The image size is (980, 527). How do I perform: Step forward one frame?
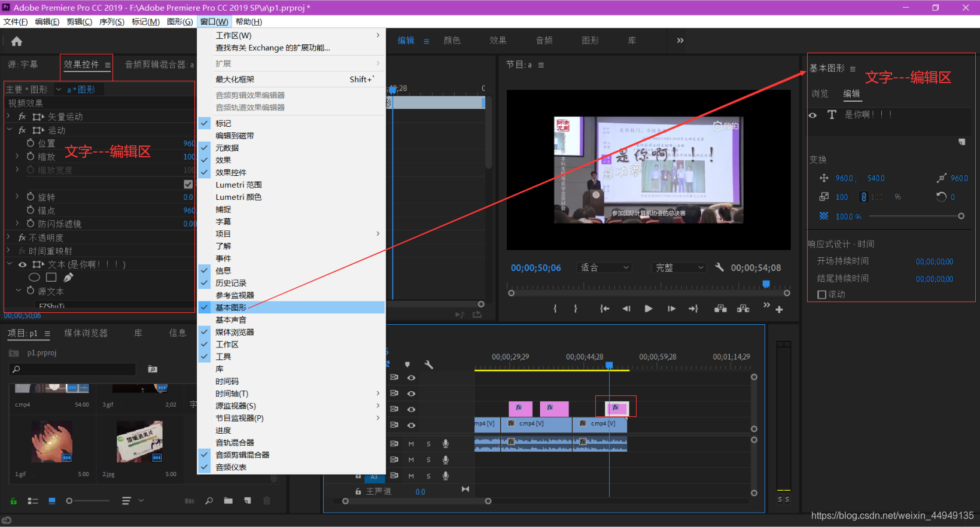coord(671,309)
